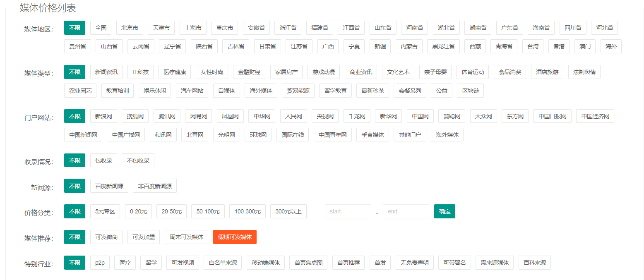Select 广东省 media region
644x280 pixels.
click(x=509, y=28)
